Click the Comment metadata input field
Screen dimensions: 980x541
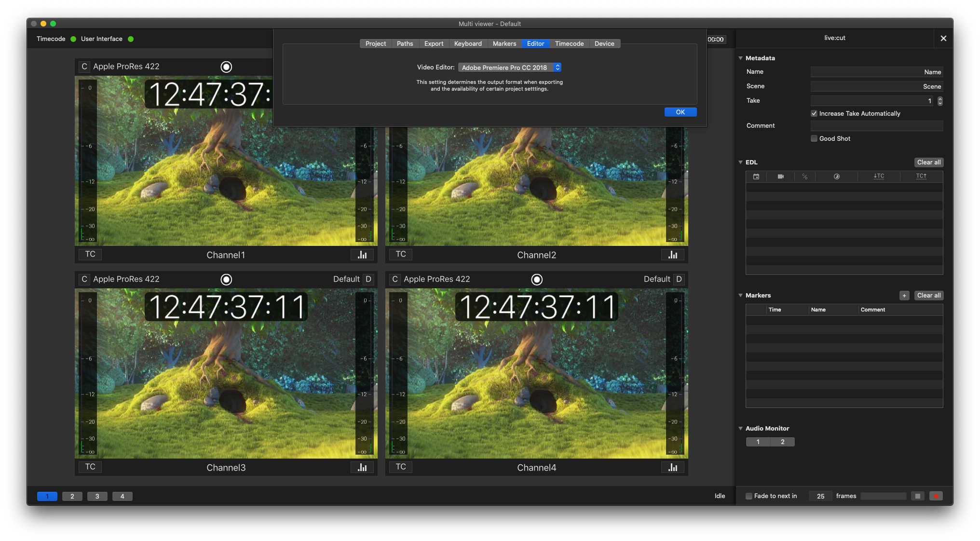coord(877,126)
